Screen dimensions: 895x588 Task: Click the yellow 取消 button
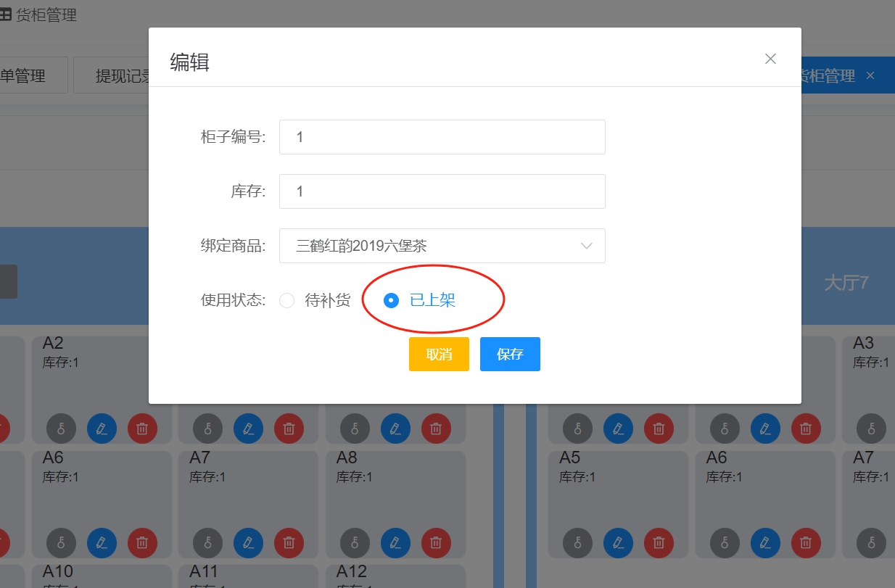click(x=439, y=354)
